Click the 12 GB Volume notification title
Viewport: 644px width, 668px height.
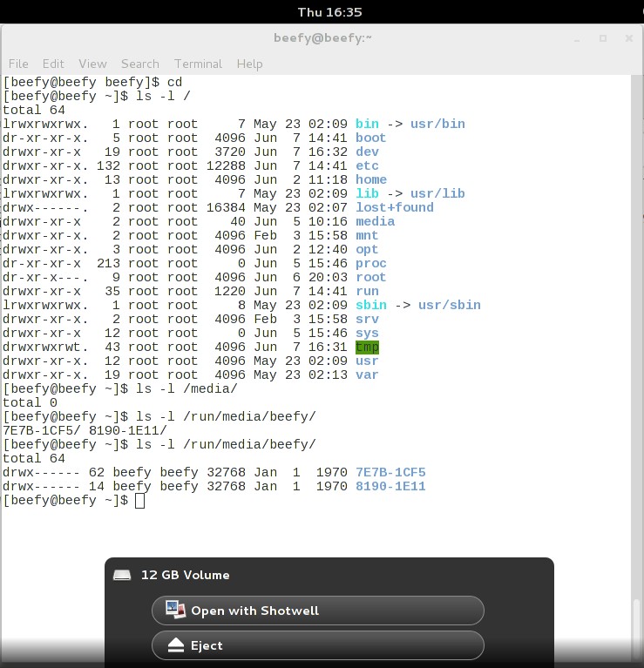tap(185, 575)
